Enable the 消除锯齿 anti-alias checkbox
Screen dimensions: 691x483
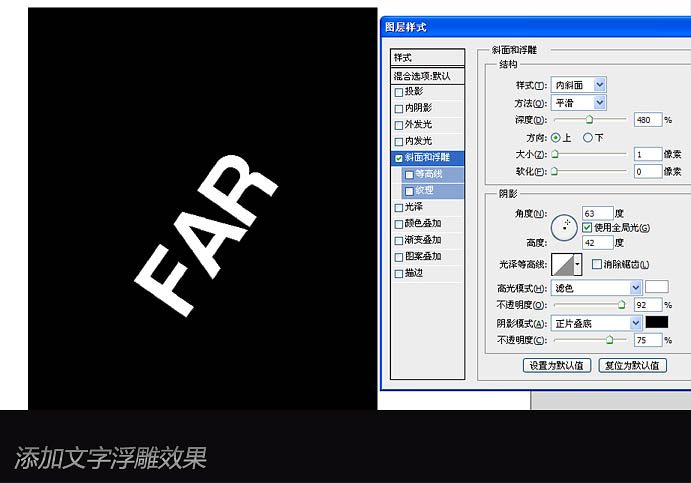[x=597, y=264]
